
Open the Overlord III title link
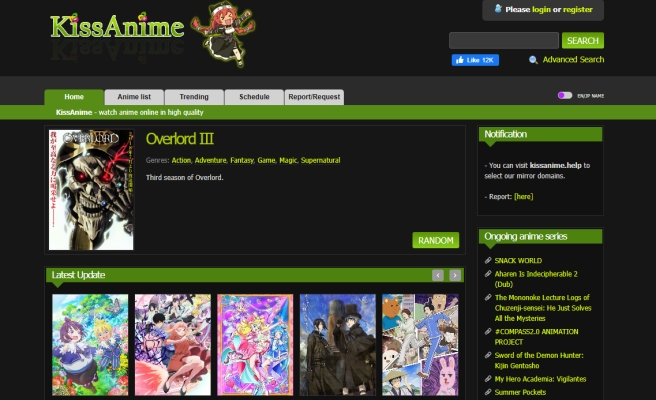pyautogui.click(x=180, y=138)
